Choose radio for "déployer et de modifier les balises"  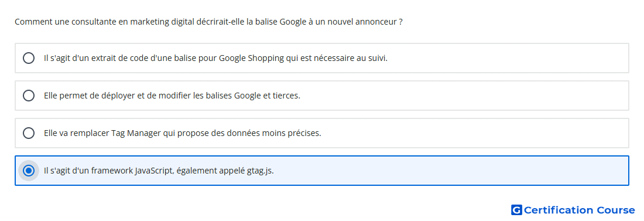click(x=29, y=96)
